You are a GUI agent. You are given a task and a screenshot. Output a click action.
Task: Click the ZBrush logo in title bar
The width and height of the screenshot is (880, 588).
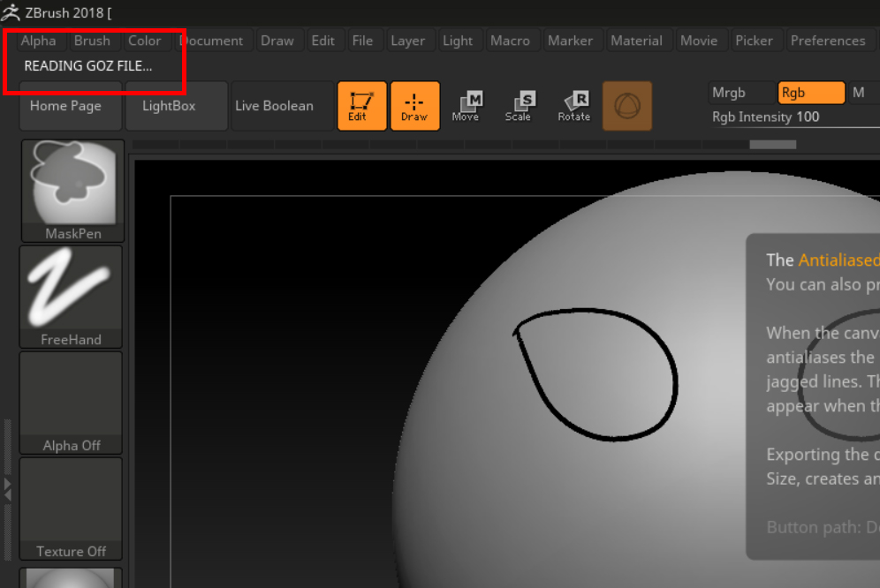11,12
